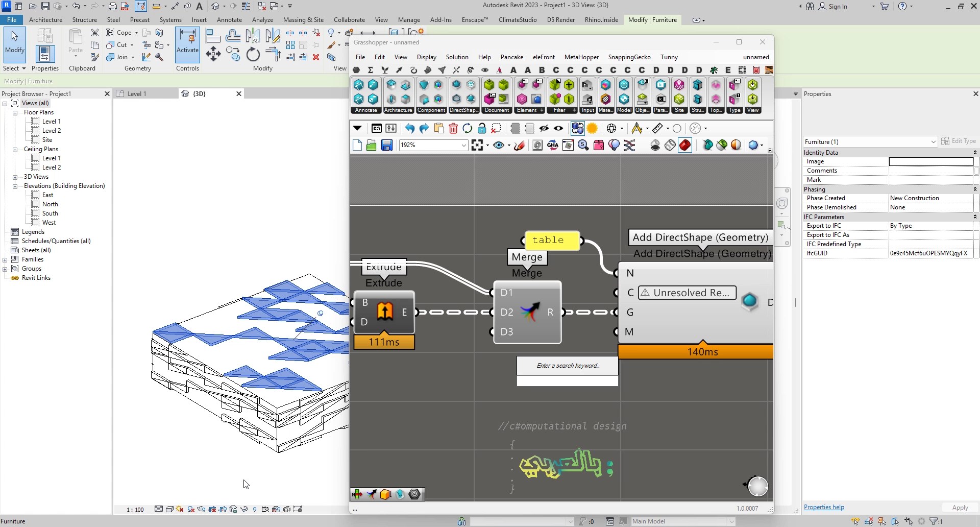Click the Edit Type button
The height and width of the screenshot is (527, 980).
[x=959, y=141]
